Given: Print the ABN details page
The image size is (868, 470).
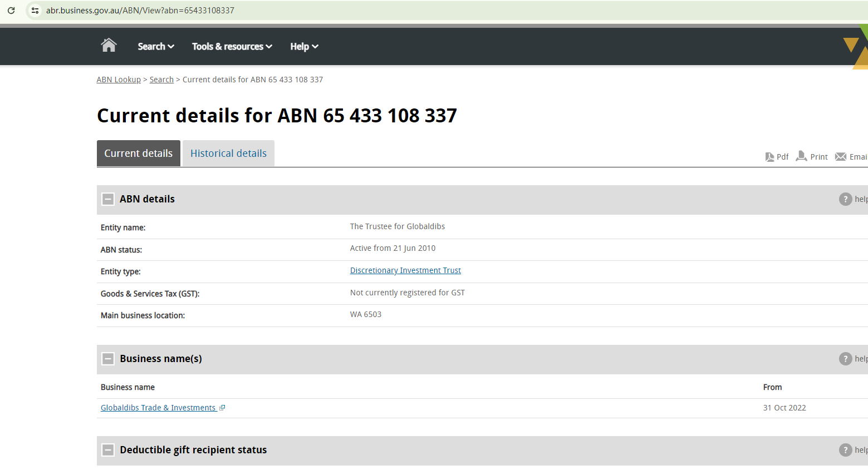Looking at the screenshot, I should pos(802,156).
